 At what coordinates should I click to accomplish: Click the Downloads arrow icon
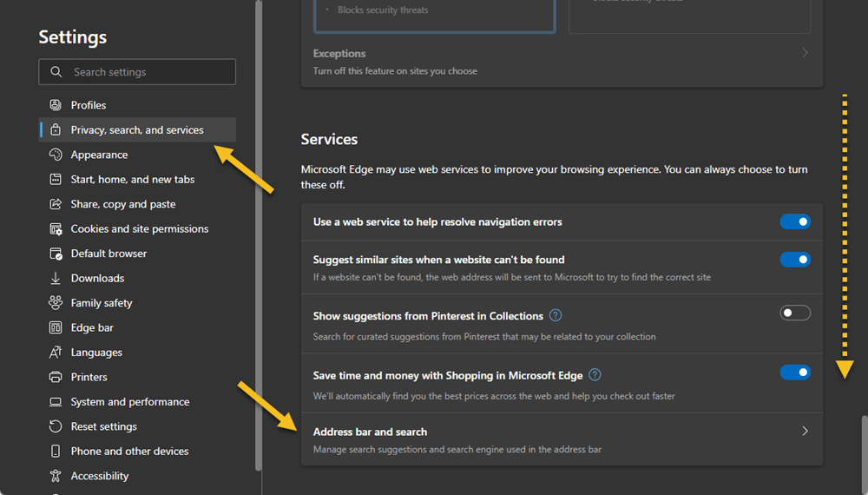[56, 278]
